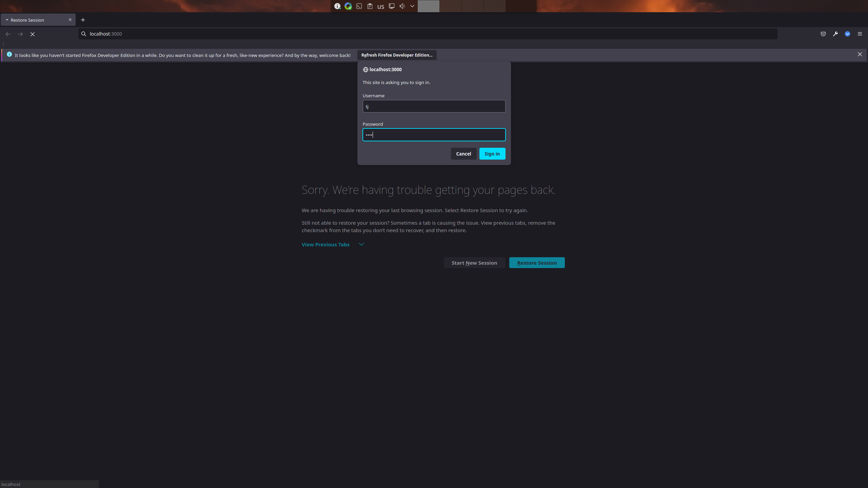Open a new tab with plus icon
The height and width of the screenshot is (488, 868).
coord(83,20)
